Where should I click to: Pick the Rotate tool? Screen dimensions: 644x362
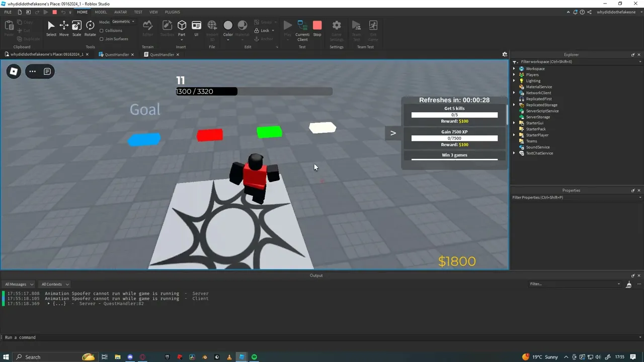[90, 28]
